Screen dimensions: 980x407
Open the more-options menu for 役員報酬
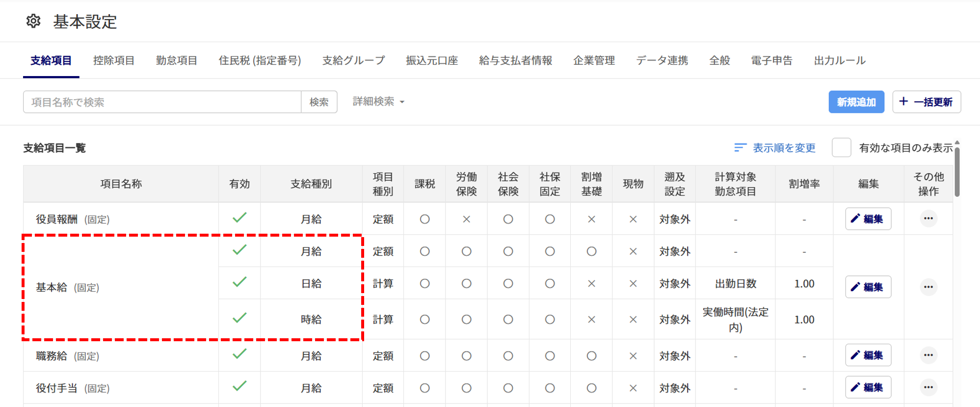[928, 218]
